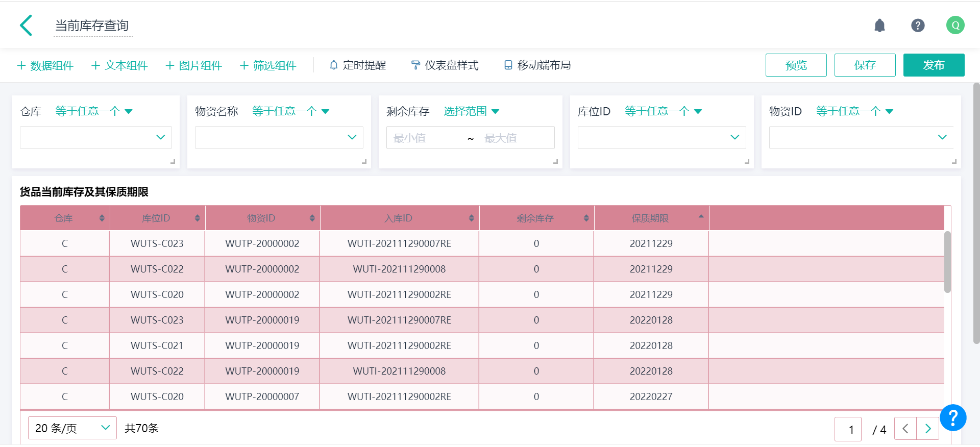This screenshot has width=980, height=447.
Task: Sort table by 剩余库存 column
Action: (586, 218)
